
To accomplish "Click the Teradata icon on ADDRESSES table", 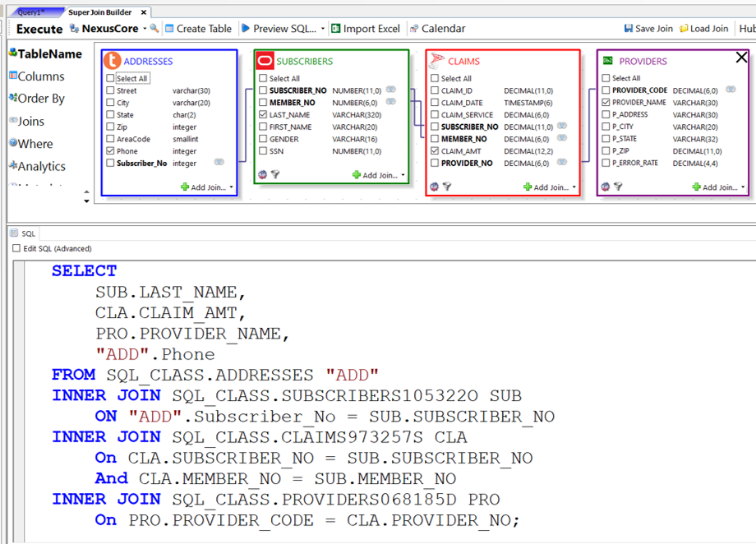I will 112,61.
